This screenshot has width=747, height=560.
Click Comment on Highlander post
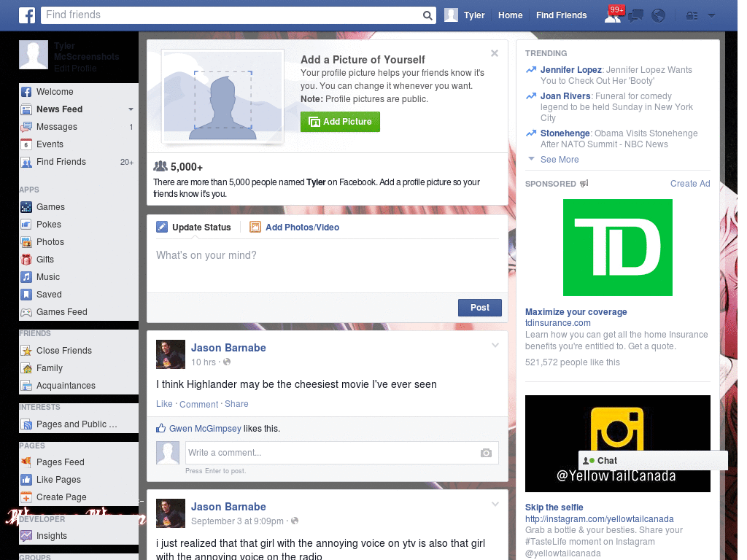coord(198,404)
